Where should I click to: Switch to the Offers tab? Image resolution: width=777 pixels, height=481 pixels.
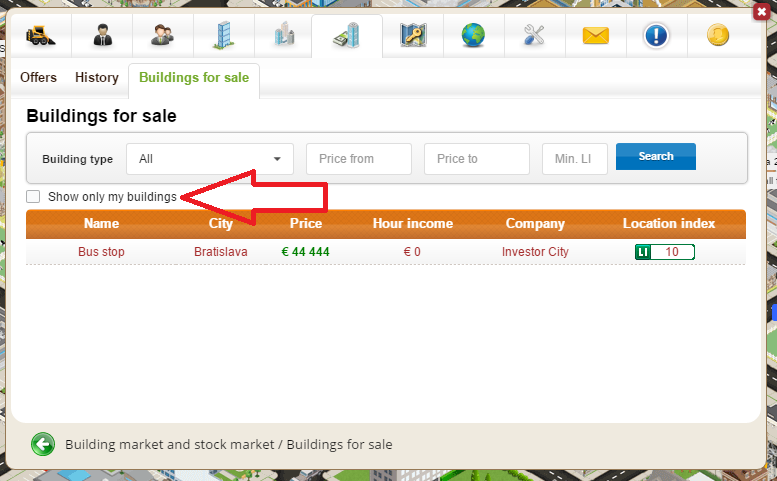(x=38, y=77)
